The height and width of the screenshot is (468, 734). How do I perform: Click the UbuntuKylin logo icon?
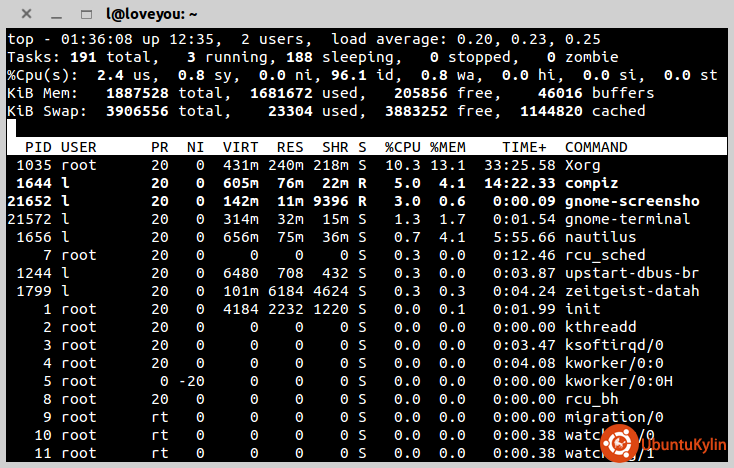pyautogui.click(x=620, y=442)
